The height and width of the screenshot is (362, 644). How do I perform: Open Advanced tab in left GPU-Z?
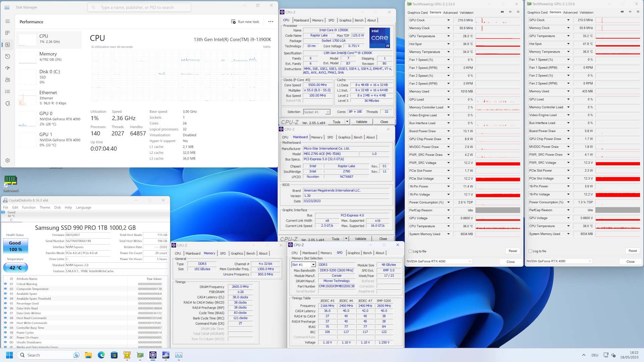450,12
